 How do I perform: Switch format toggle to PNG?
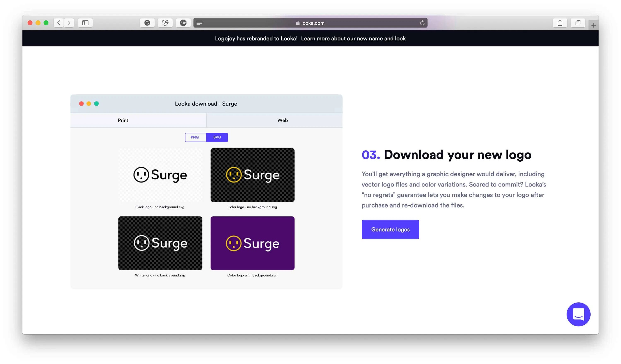click(x=195, y=137)
